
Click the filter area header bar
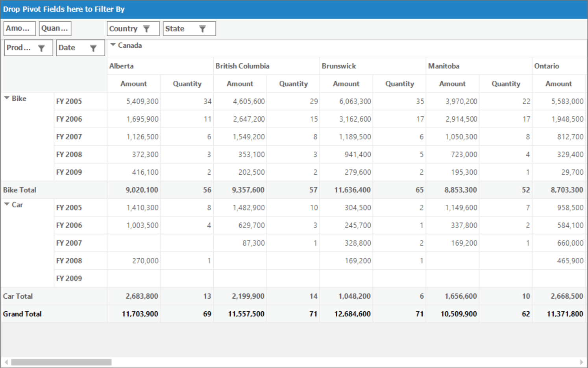[294, 9]
